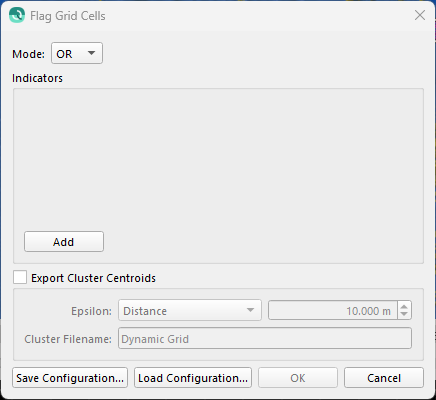436x400 pixels.
Task: Click the Epsilon dropdown chevron arrow
Action: coord(250,310)
